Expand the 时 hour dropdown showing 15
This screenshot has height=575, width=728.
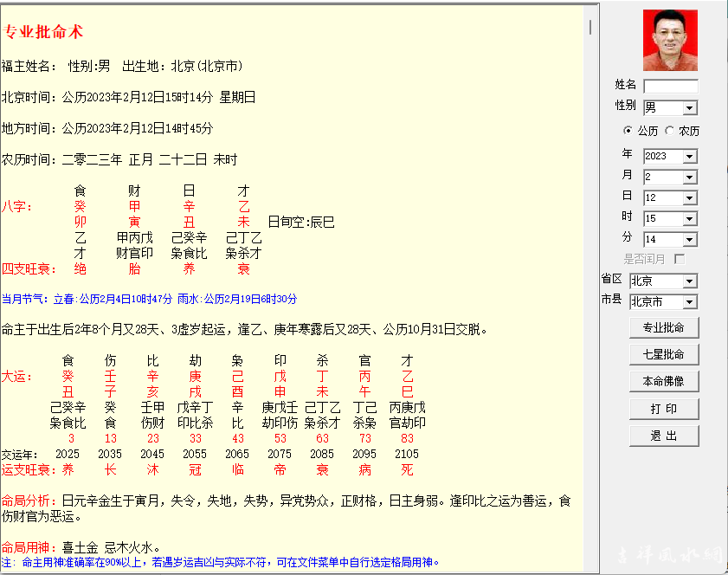tap(690, 219)
